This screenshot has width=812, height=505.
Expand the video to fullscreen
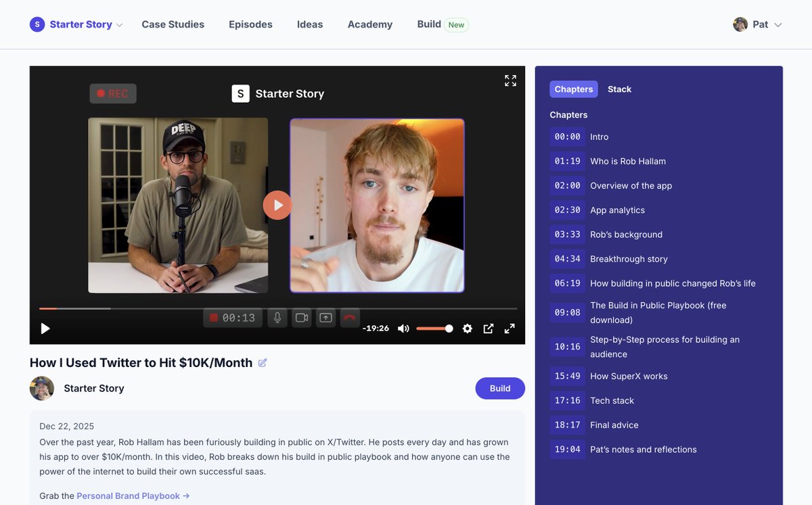pos(510,328)
